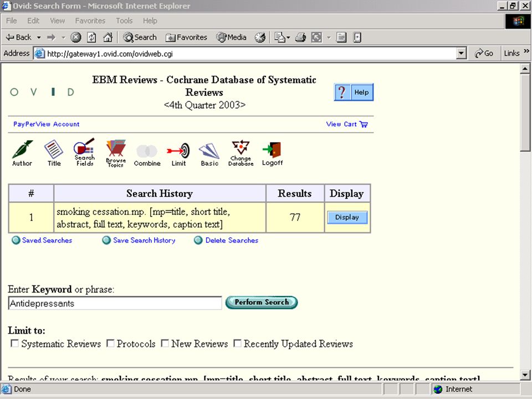Image resolution: width=532 pixels, height=399 pixels.
Task: Click the browser Back arrow
Action: pos(19,37)
